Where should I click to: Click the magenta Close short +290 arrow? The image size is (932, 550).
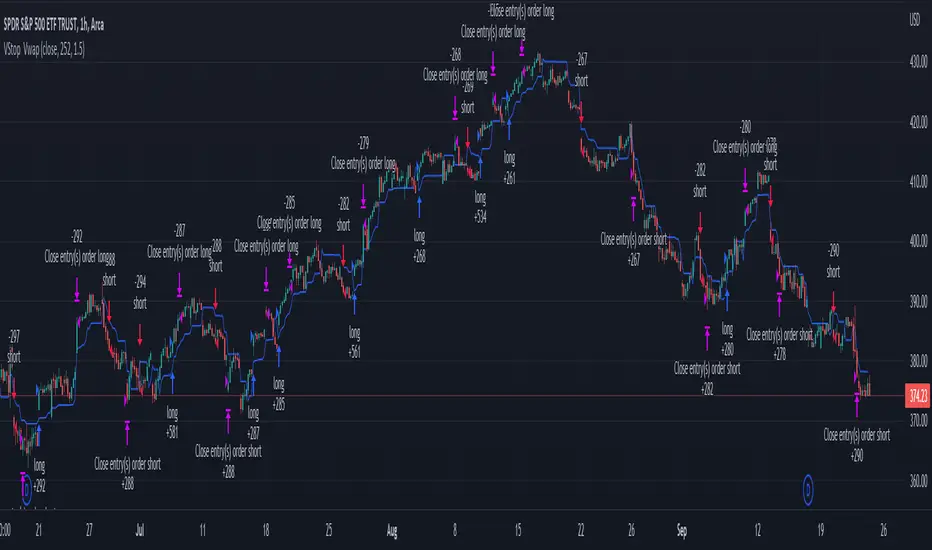(x=857, y=406)
